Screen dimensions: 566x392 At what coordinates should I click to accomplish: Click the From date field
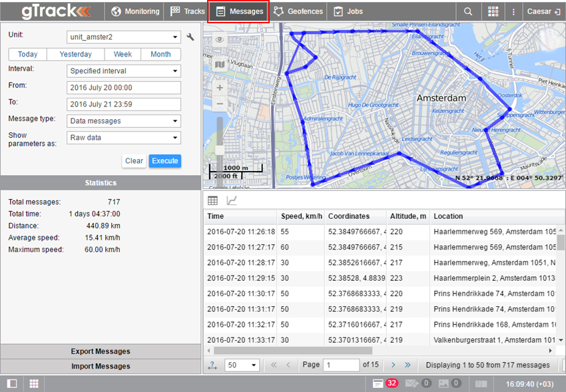124,88
